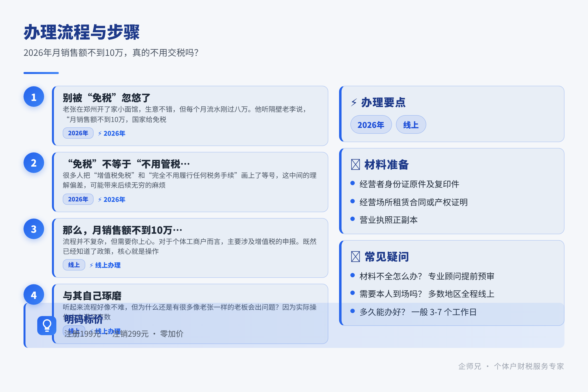Image resolution: width=588 pixels, height=392 pixels.
Task: Click the box icon beside 材料准备
Action: tap(355, 164)
